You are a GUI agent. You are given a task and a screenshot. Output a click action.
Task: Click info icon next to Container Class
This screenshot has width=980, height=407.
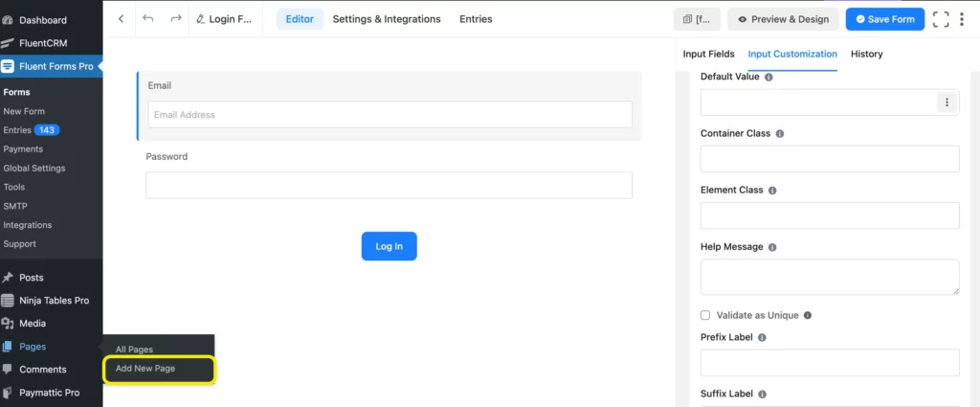pos(779,134)
